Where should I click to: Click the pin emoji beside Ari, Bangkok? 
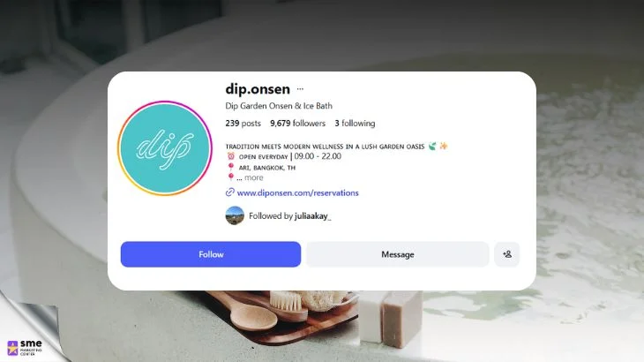click(231, 167)
